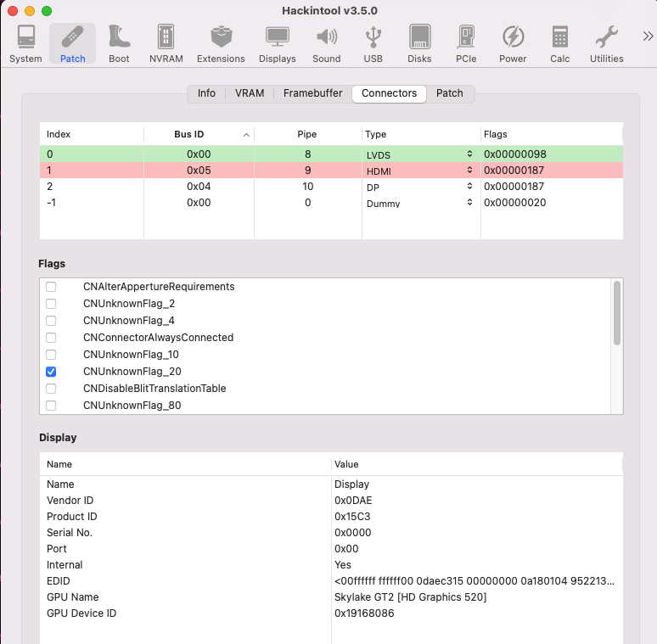Open the Utilities wrench icon
The width and height of the screenshot is (657, 644).
[x=606, y=43]
